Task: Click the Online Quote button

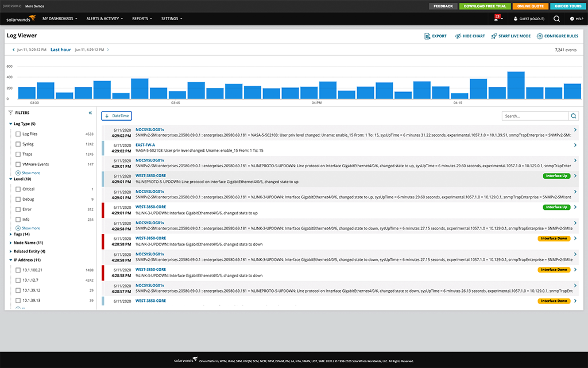Action: (x=530, y=6)
